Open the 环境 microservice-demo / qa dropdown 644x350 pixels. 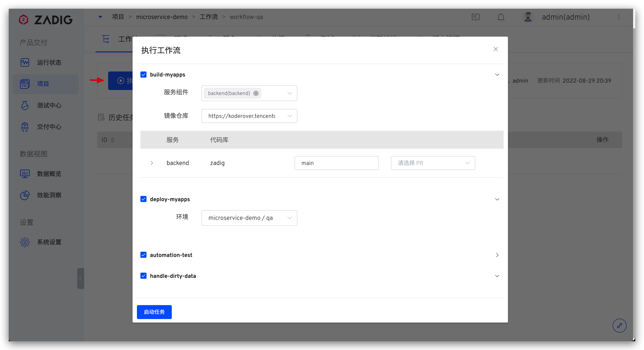tap(249, 218)
